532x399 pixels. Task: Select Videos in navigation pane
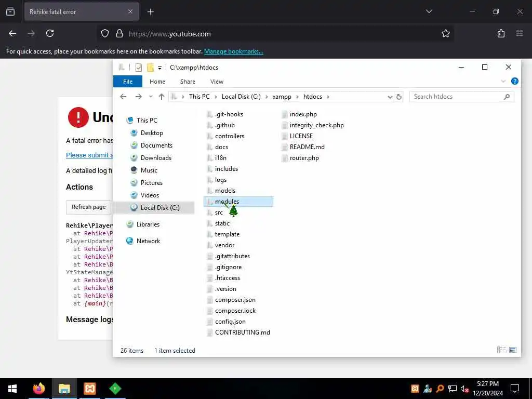[x=150, y=195]
